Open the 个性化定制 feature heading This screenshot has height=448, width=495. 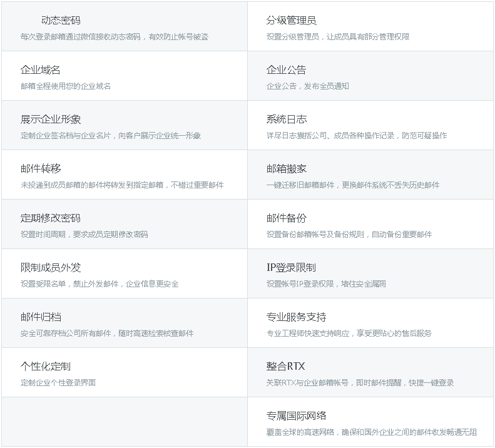[45, 367]
